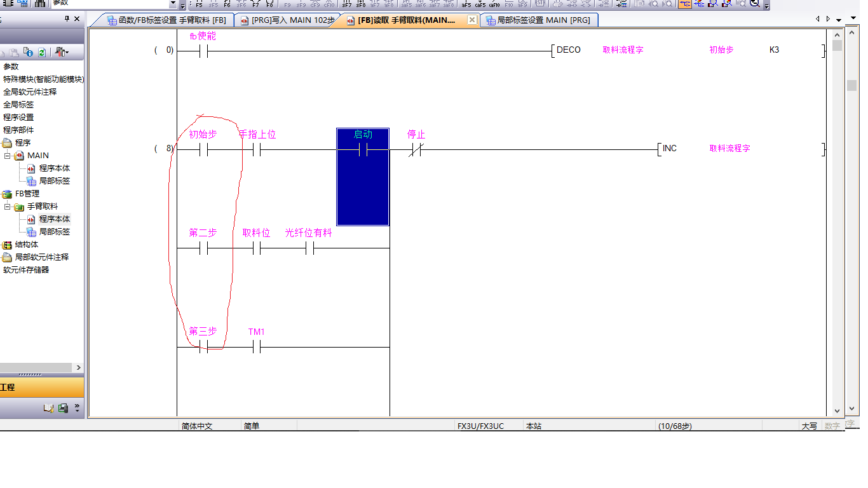Viewport: 868px width, 488px height.
Task: Click the ladder editor vertical scrollbar down arrow
Action: (836, 410)
